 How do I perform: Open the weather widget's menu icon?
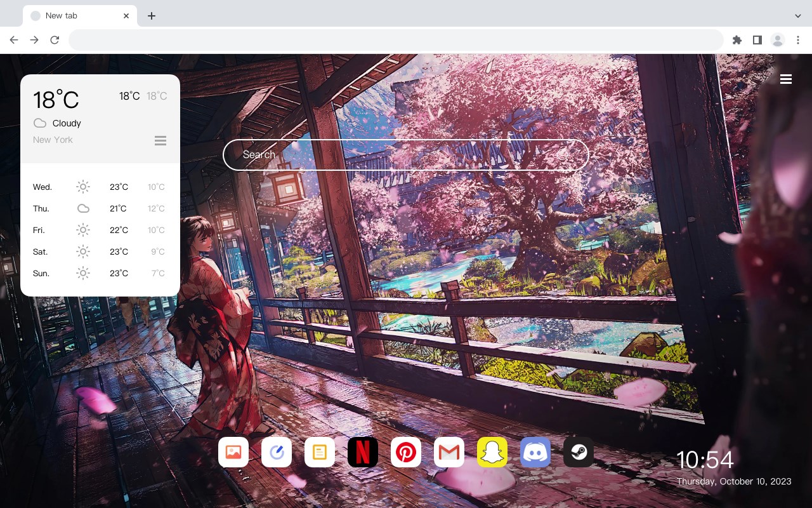[x=160, y=140]
